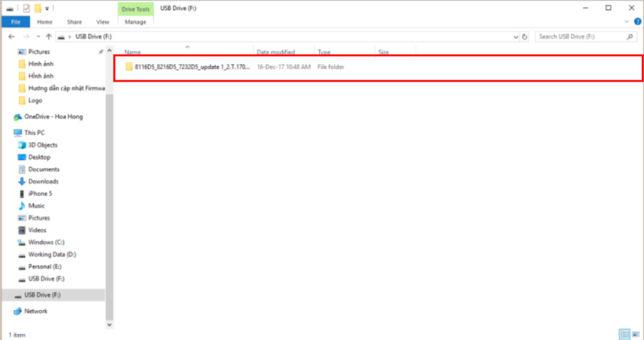Switch to large icons view
This screenshot has width=644, height=340.
tap(636, 334)
